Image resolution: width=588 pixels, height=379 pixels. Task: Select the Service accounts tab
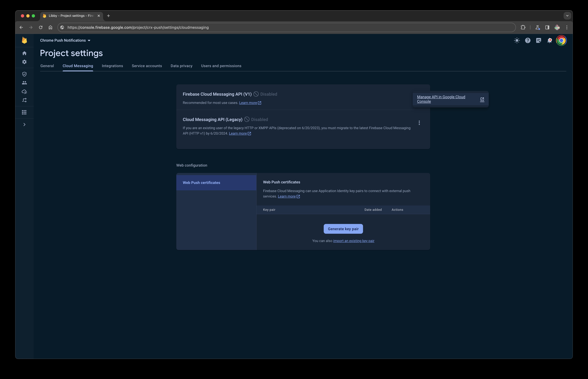pos(147,66)
